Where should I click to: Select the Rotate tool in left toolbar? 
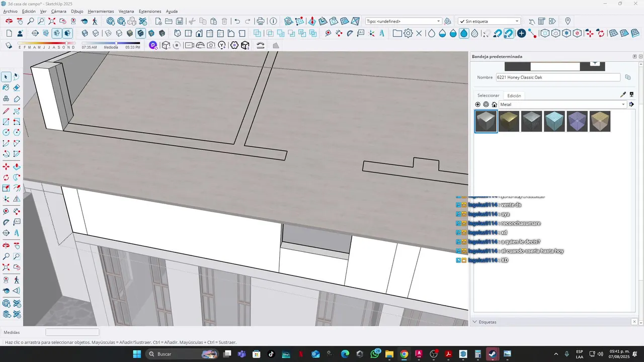tap(6, 177)
